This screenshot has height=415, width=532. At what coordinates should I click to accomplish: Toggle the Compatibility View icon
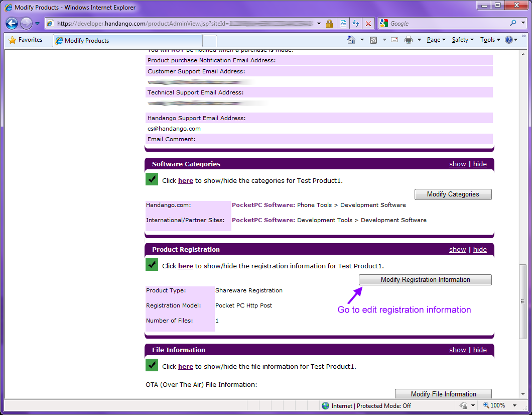[x=343, y=24]
